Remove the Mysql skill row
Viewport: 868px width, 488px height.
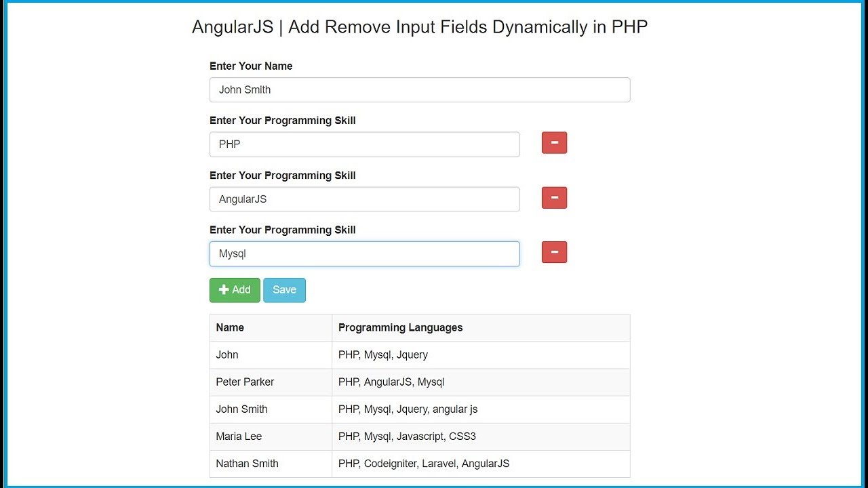pyautogui.click(x=554, y=252)
